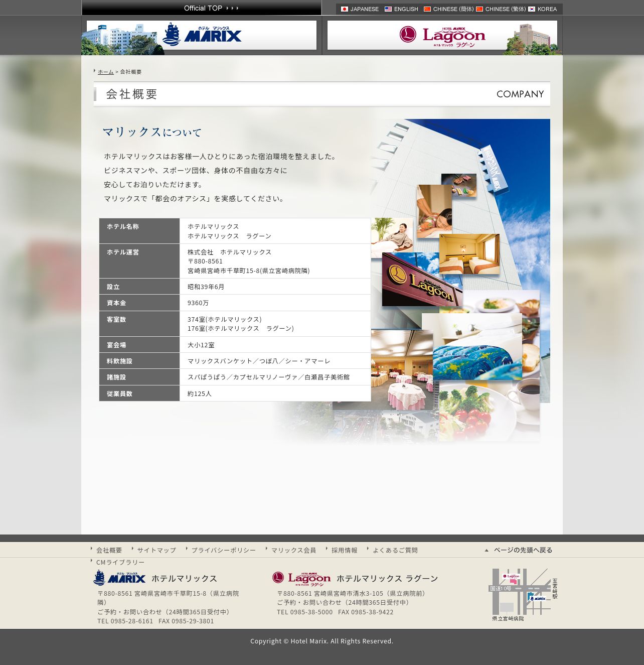The width and height of the screenshot is (644, 665).
Task: Click the US flag icon
Action: (388, 9)
